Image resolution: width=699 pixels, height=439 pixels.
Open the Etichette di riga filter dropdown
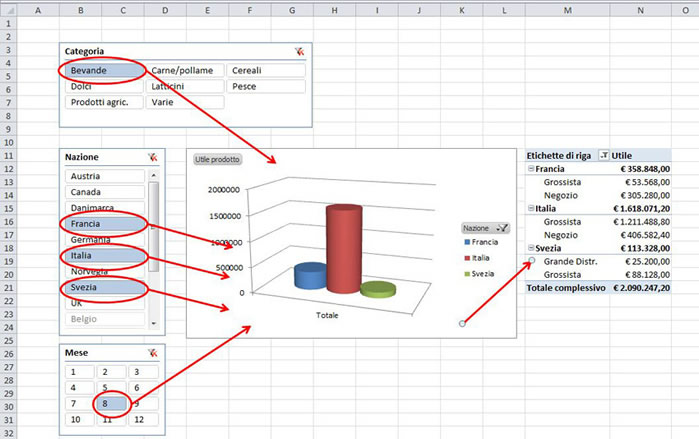click(x=603, y=155)
